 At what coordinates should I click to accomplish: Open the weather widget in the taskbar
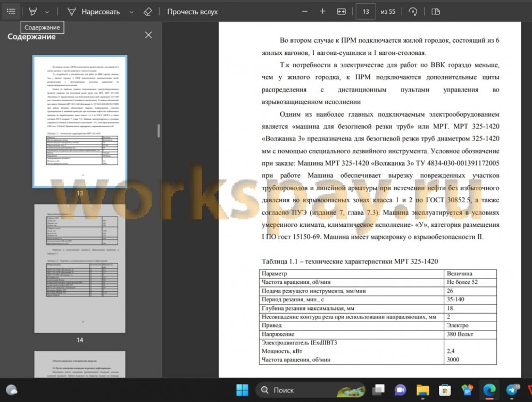coord(12,390)
